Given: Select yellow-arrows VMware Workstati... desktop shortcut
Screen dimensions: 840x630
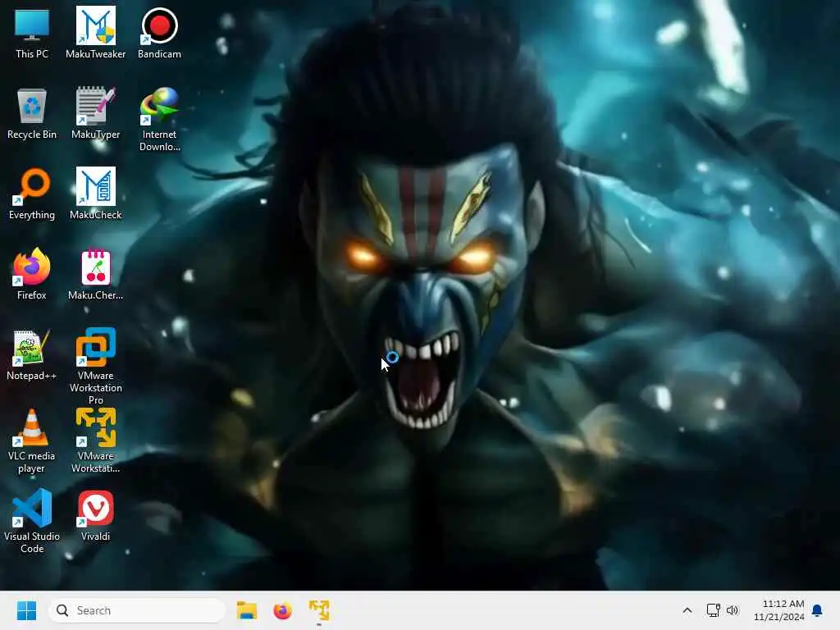Looking at the screenshot, I should 95,441.
